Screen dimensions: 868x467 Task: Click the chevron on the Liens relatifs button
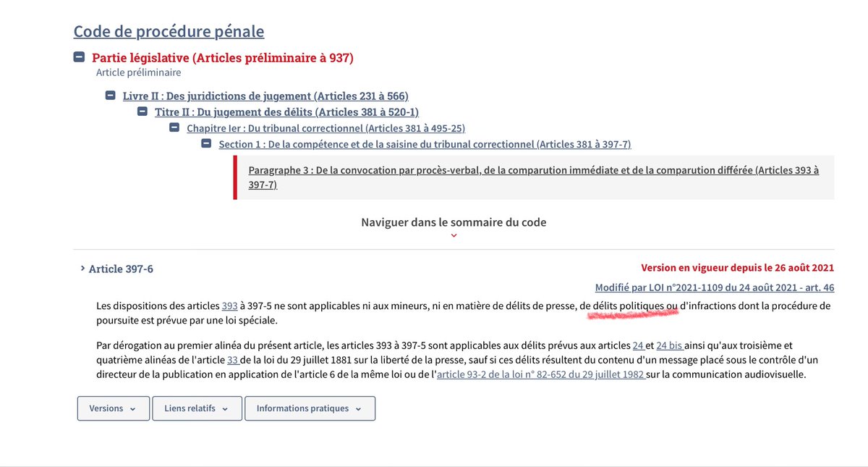click(226, 408)
